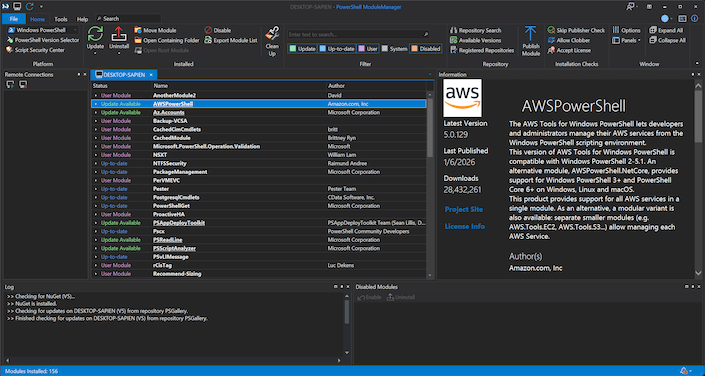Export Module List from the ribbon

coord(231,40)
